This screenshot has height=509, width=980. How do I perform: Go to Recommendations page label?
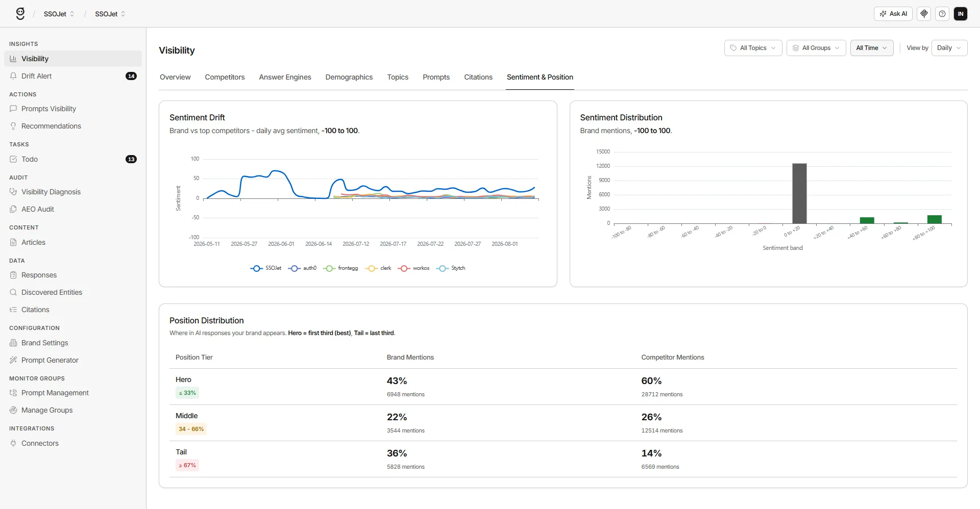tap(51, 126)
